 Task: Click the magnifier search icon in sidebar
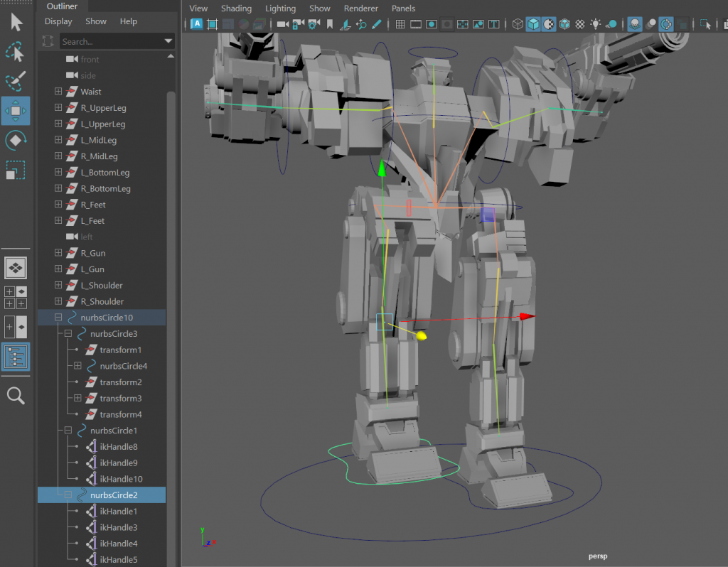(16, 396)
